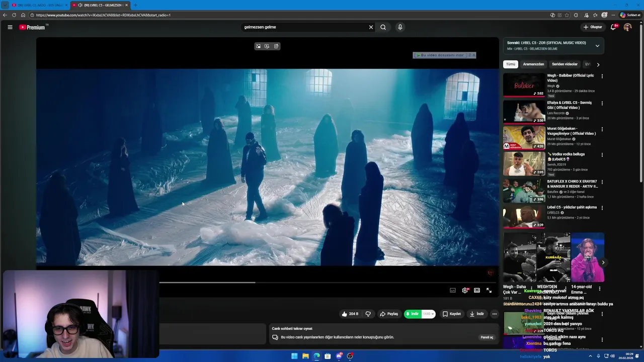Reload the page
This screenshot has height=362, width=644.
pyautogui.click(x=14, y=15)
